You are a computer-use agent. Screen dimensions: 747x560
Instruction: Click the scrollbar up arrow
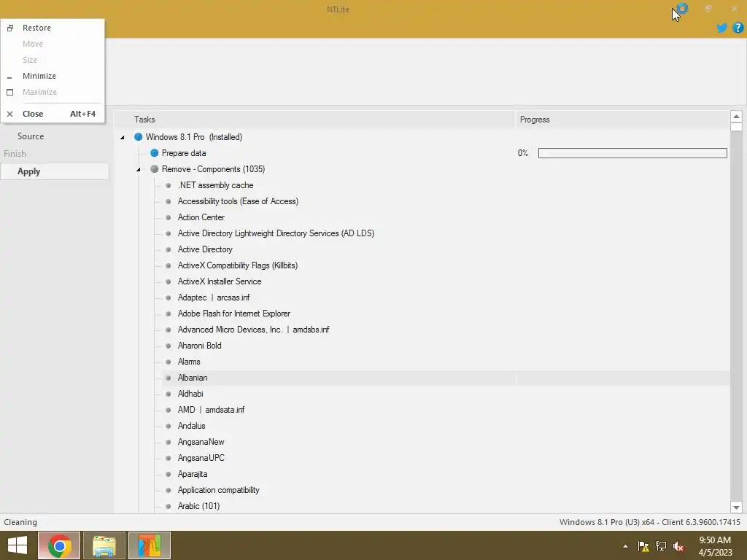pos(736,116)
